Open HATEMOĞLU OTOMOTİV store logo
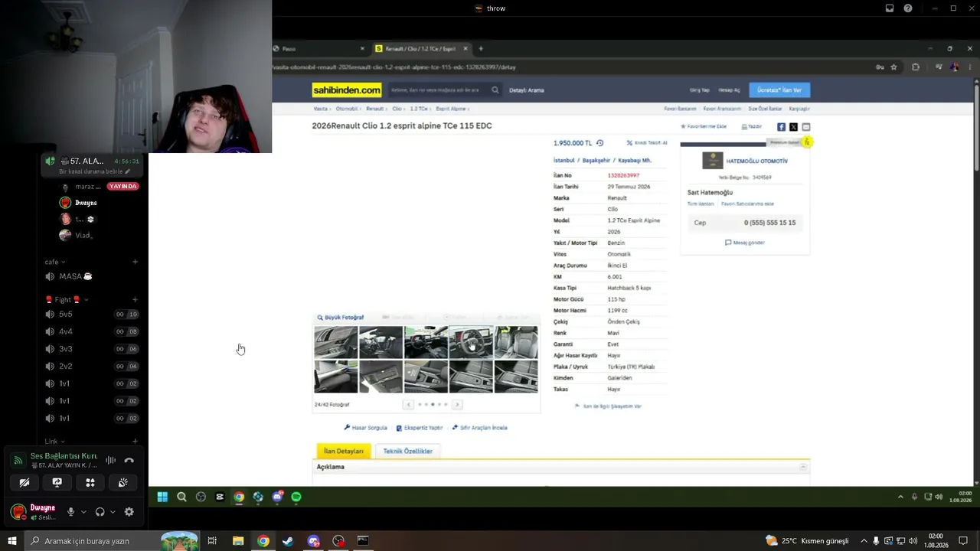 coord(713,161)
